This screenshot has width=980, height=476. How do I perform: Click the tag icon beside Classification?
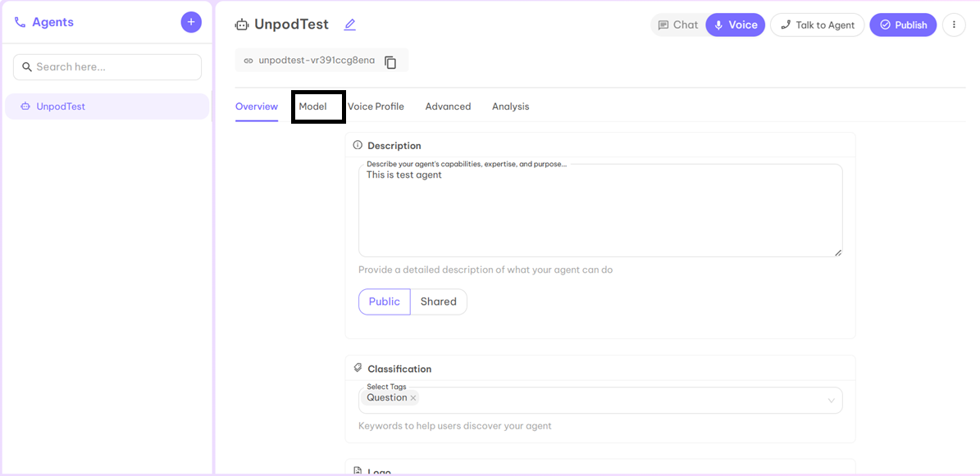coord(358,368)
